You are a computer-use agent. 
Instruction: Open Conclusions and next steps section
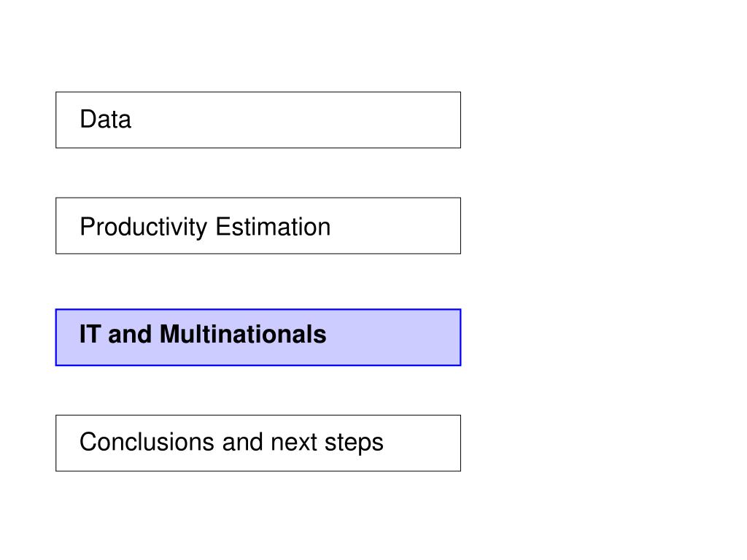click(258, 443)
